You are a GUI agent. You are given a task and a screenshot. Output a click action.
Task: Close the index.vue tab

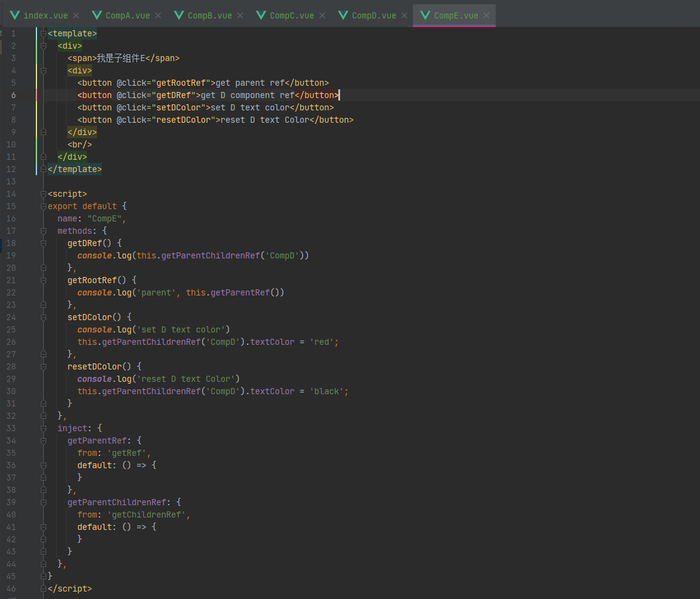pos(76,15)
